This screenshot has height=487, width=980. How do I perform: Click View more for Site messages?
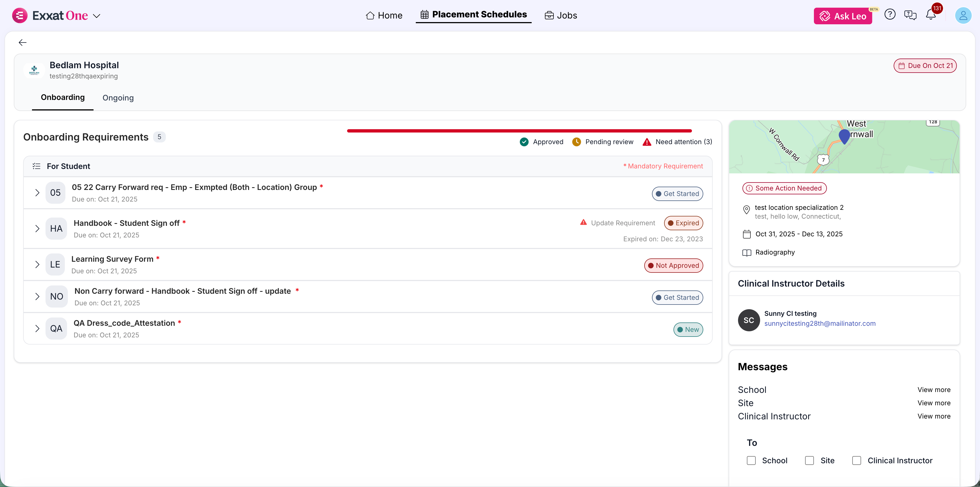point(934,403)
